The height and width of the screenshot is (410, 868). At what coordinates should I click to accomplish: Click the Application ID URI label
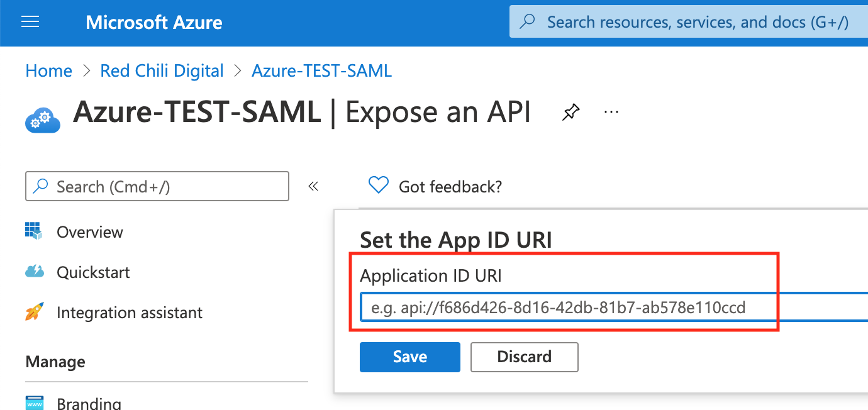(x=431, y=275)
